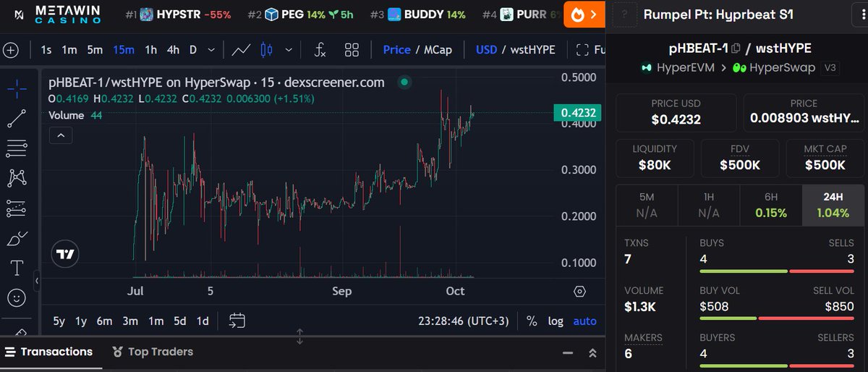
Task: Open chart settings gear near price axis
Action: [x=579, y=292]
